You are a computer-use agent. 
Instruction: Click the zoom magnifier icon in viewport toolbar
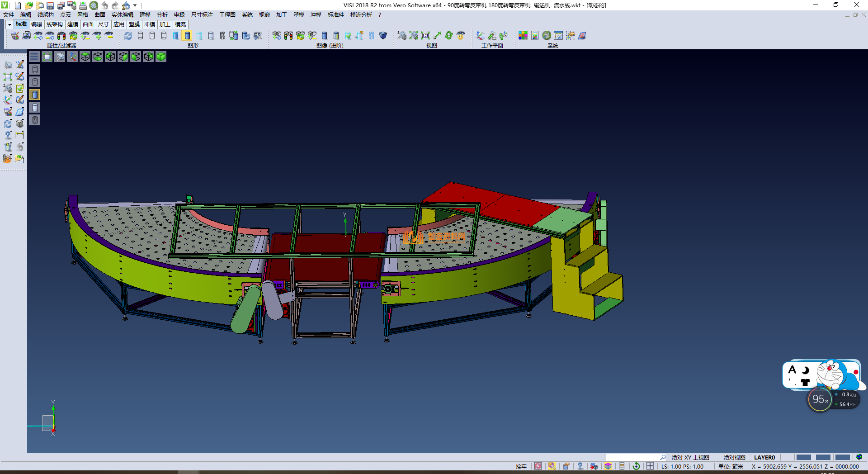point(60,57)
